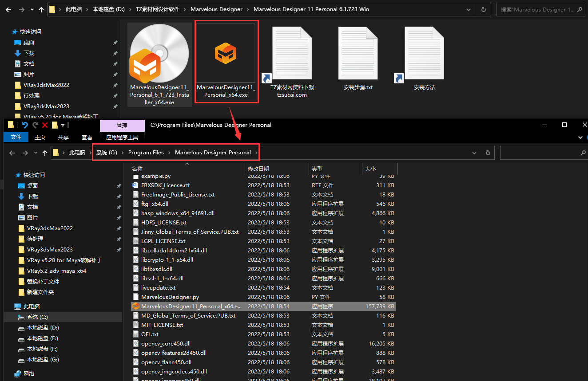Refresh the Marvelous Designer Personal folder
Image resolution: width=588 pixels, height=381 pixels.
[488, 153]
